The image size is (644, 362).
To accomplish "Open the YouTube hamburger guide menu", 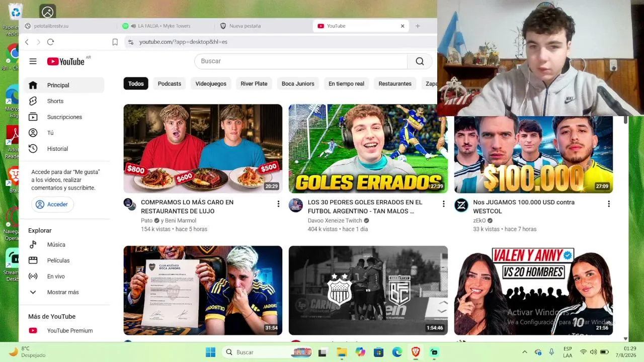I will (x=33, y=61).
